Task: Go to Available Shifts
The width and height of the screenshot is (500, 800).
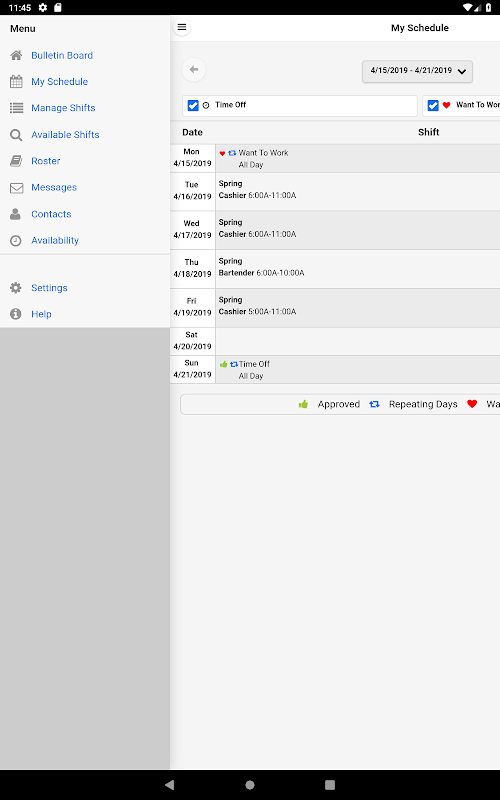Action: click(x=65, y=135)
